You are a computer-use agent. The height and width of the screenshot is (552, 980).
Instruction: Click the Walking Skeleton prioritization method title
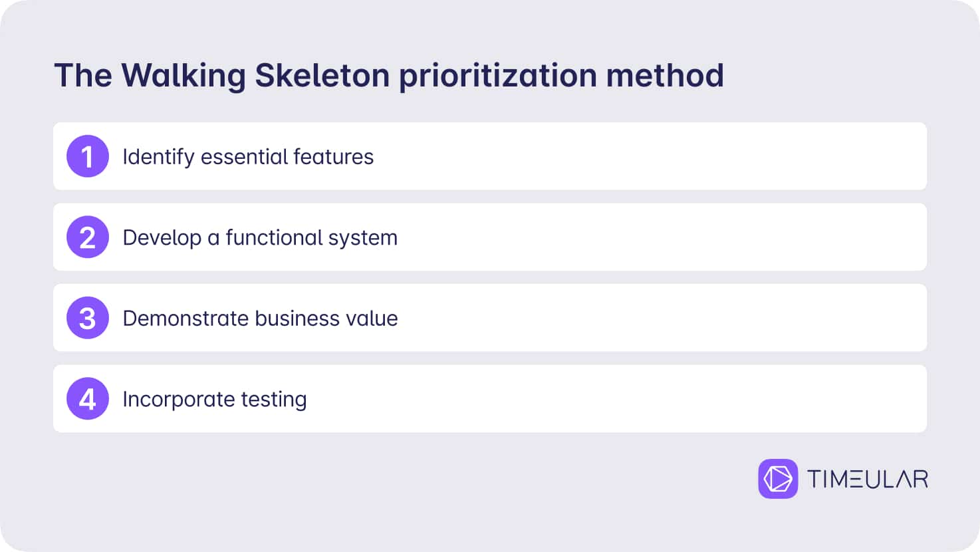click(389, 76)
